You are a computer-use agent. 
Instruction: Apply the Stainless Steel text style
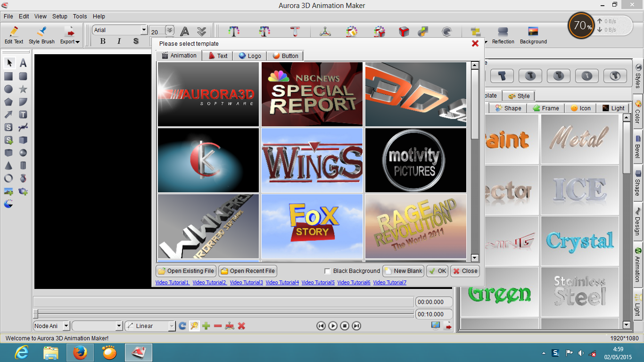(x=580, y=292)
